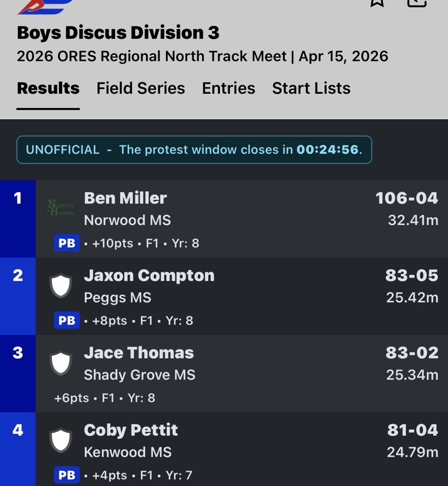
Task: Tap Coby Pettit's PB badge
Action: [66, 475]
